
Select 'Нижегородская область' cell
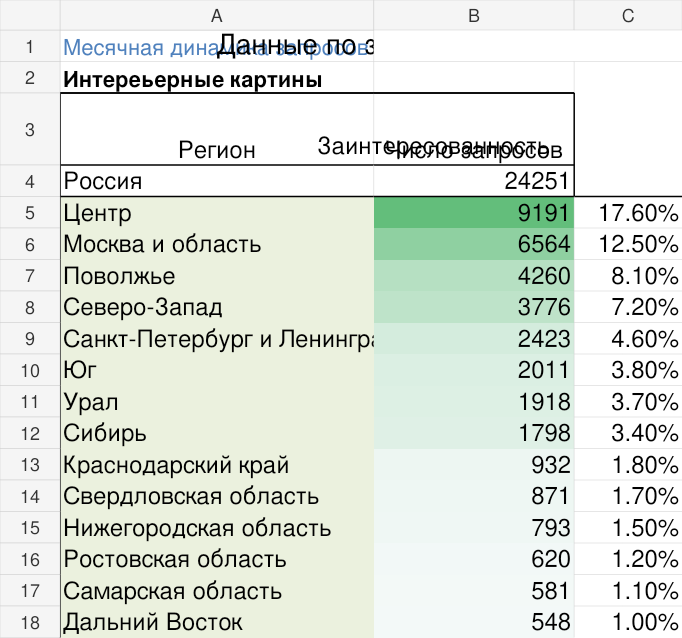tap(217, 527)
